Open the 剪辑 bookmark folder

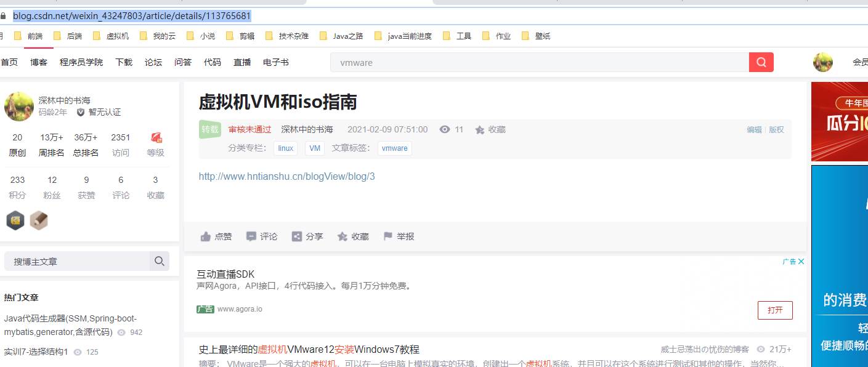(x=240, y=36)
